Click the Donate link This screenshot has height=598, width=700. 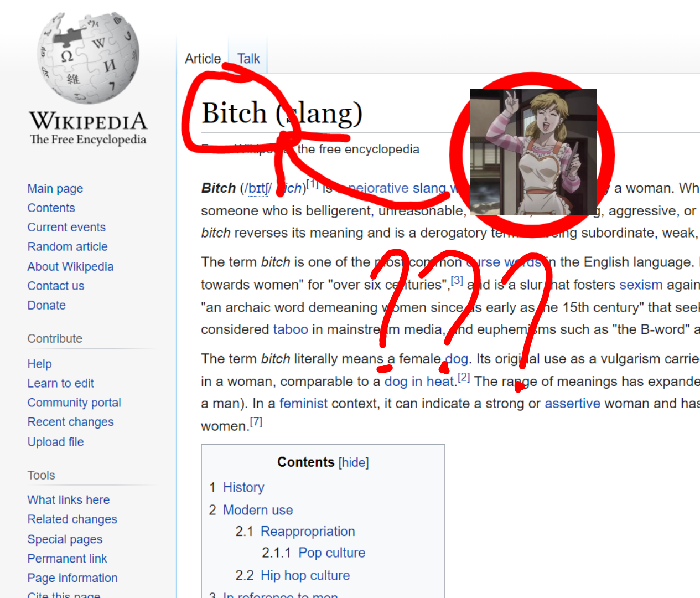point(46,306)
